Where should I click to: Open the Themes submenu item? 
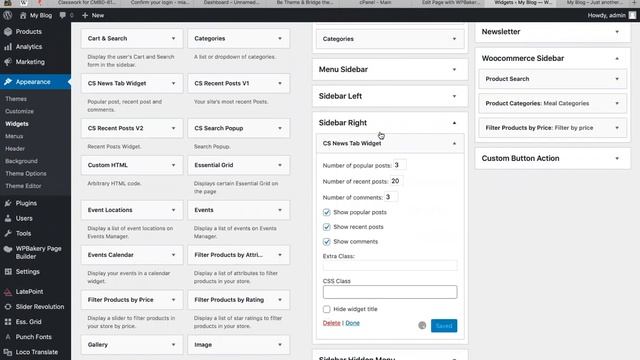(x=16, y=99)
